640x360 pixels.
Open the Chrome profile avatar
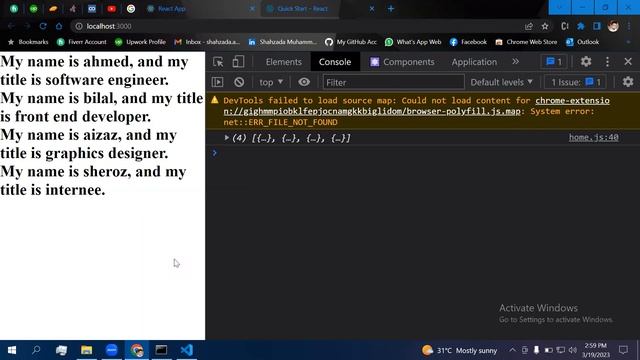(613, 26)
